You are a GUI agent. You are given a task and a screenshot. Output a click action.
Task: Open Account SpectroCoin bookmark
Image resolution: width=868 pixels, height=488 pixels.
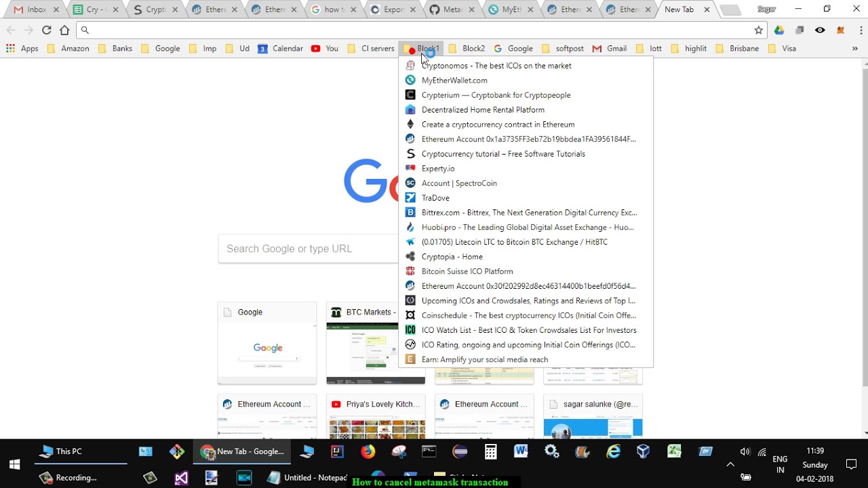[x=526, y=183]
